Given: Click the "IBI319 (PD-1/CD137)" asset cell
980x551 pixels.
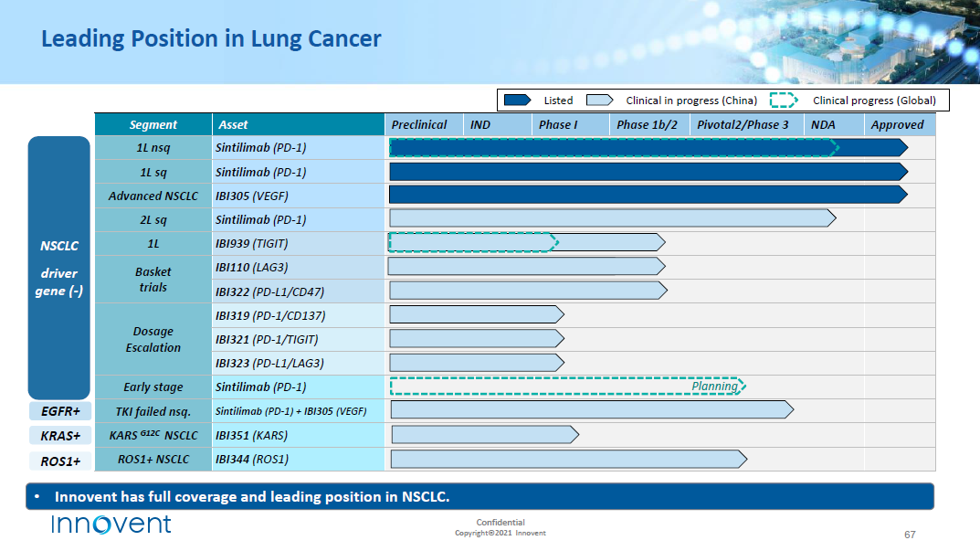Looking at the screenshot, I should (x=298, y=316).
